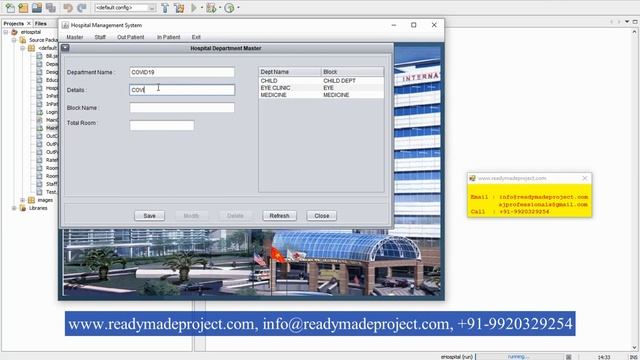640x360 pixels.
Task: Click the Block Name input field
Action: click(182, 108)
